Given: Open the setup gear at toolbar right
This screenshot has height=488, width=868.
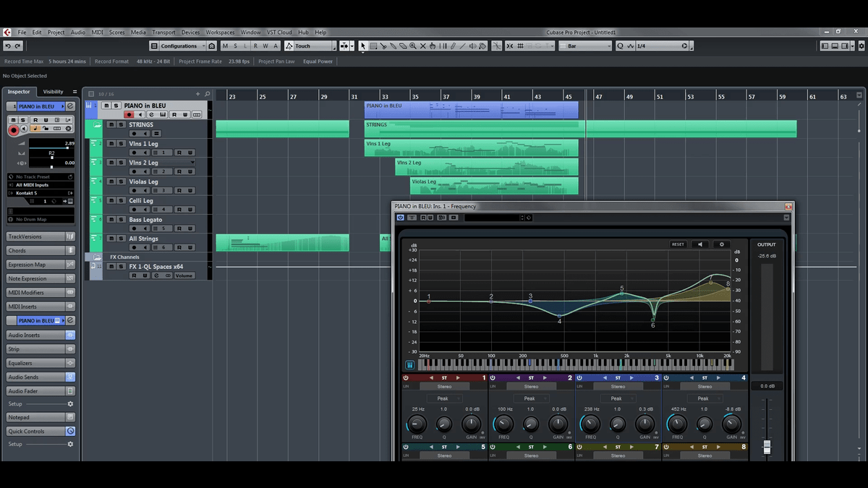Looking at the screenshot, I should (x=860, y=46).
